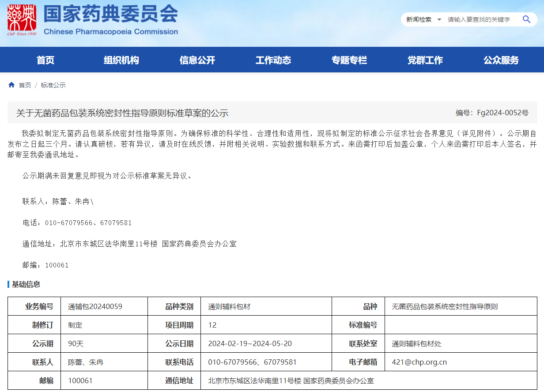This screenshot has width=544, height=392.
Task: Click the home icon in breadcrumb
Action: point(11,85)
